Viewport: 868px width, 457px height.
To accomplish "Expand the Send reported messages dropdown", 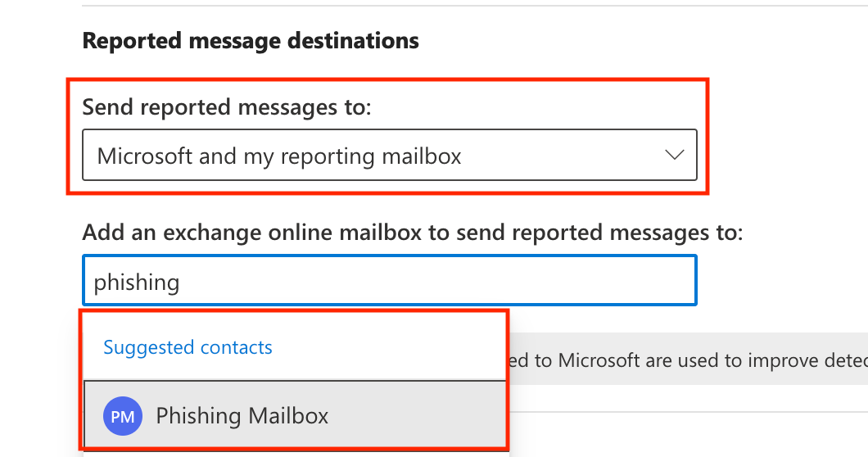I will 389,155.
